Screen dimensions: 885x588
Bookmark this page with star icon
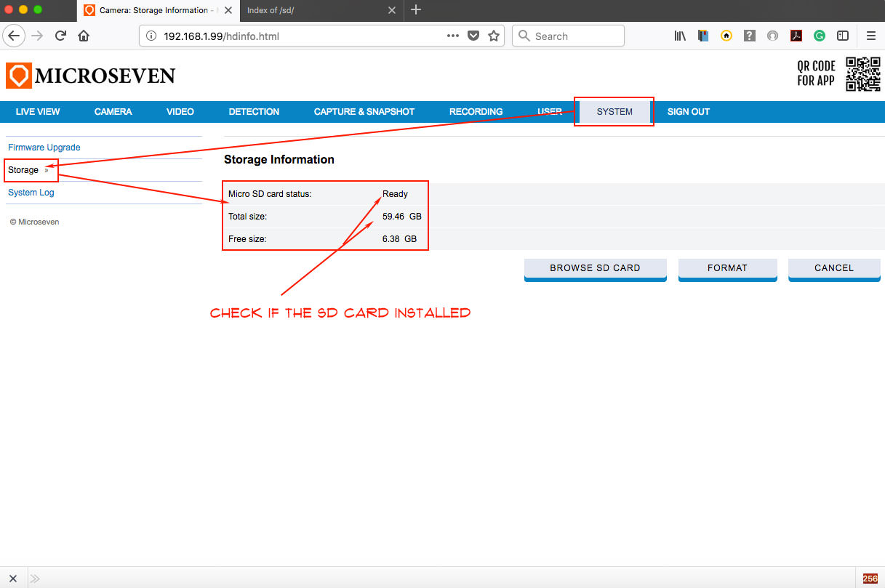point(494,36)
